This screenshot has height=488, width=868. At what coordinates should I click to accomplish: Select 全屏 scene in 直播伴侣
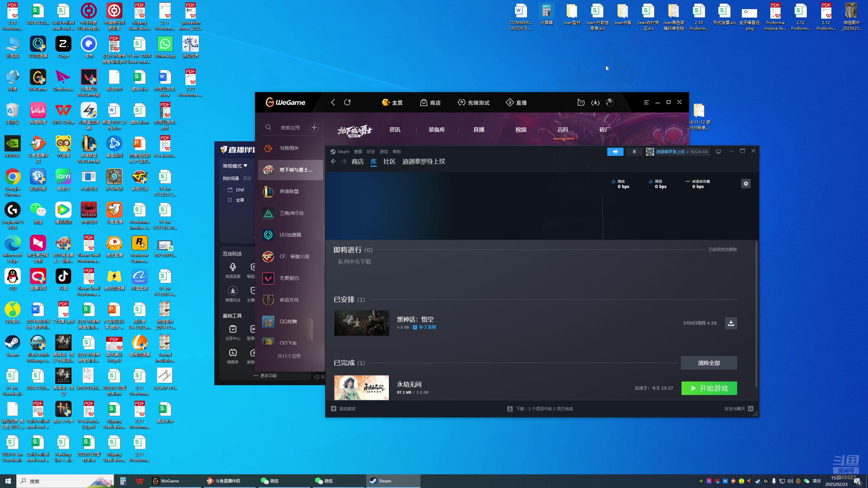tap(236, 200)
